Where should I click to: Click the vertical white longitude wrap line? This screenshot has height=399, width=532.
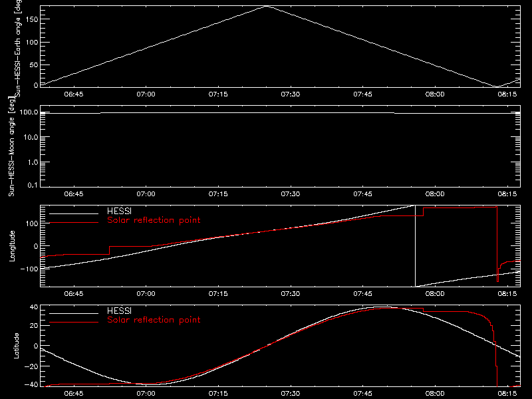(415, 246)
